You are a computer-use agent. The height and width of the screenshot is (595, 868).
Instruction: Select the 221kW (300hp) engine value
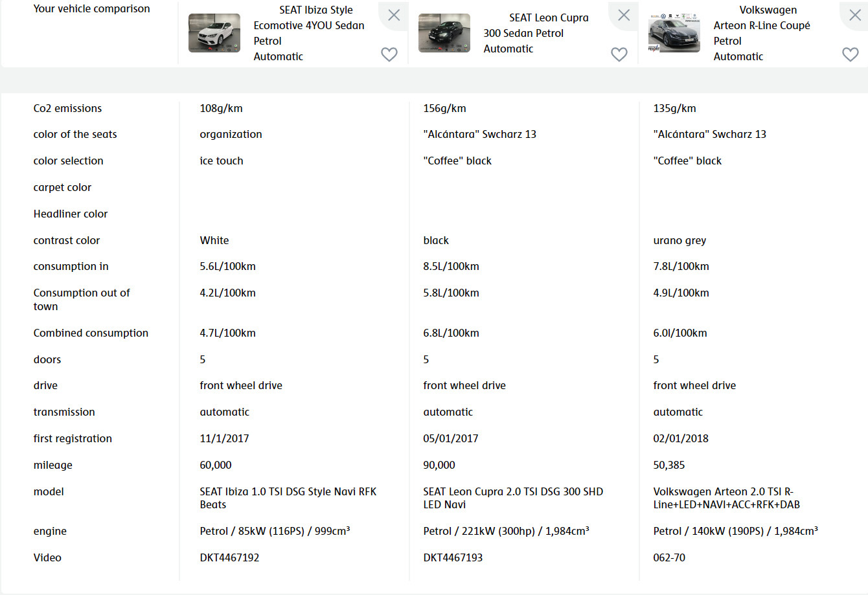pos(507,532)
